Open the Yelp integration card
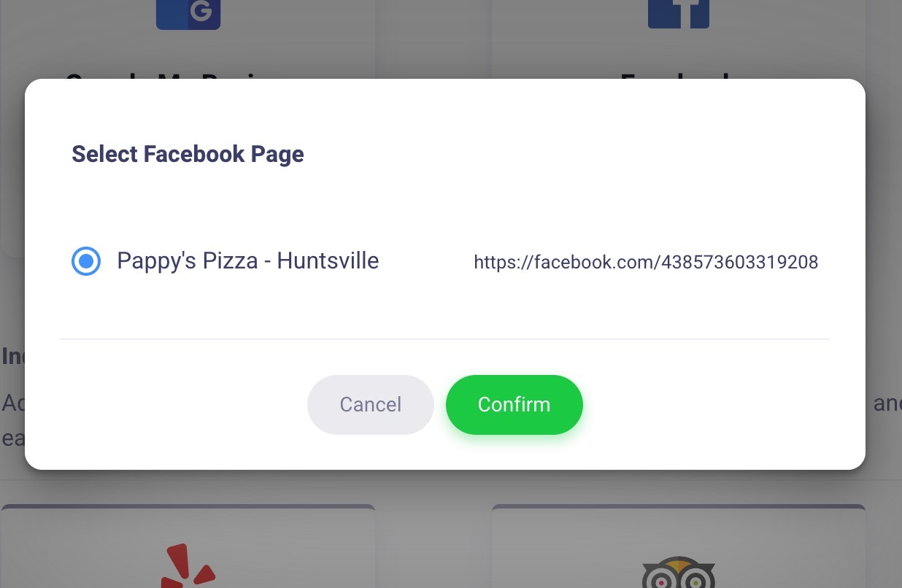 188,546
